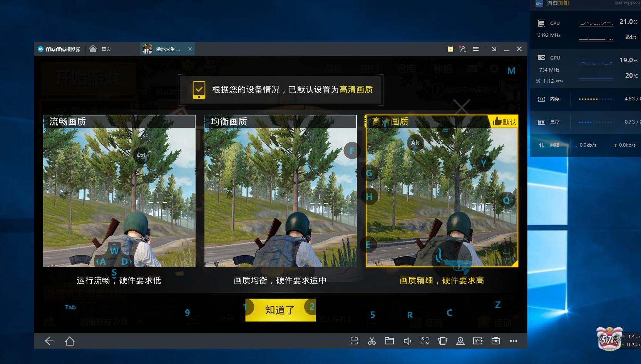641x364 pixels.
Task: Click the 内存 memory icon in monitor panel
Action: click(541, 99)
